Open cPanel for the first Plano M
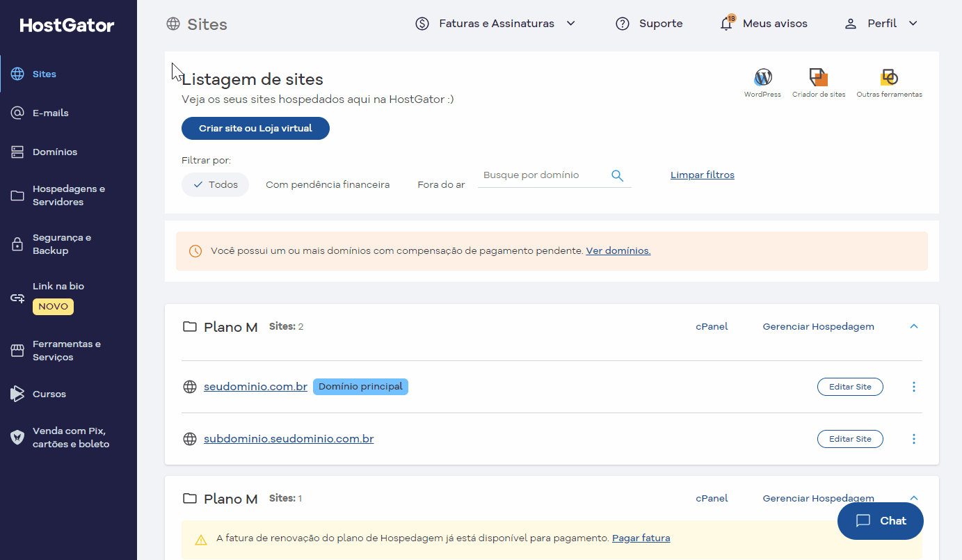The image size is (962, 560). pos(712,326)
